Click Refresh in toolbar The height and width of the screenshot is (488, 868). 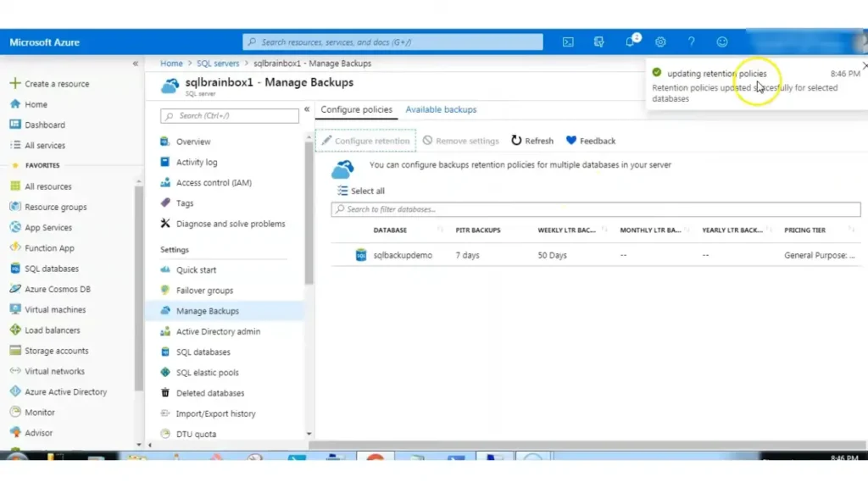[532, 141]
